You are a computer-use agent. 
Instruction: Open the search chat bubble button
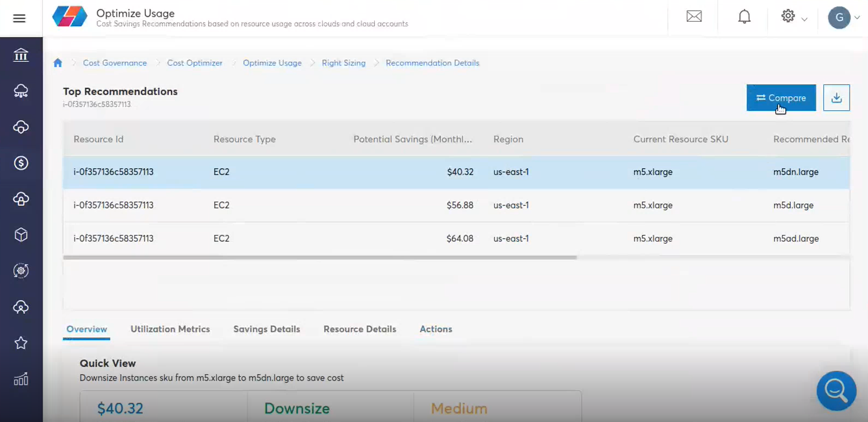coord(836,390)
